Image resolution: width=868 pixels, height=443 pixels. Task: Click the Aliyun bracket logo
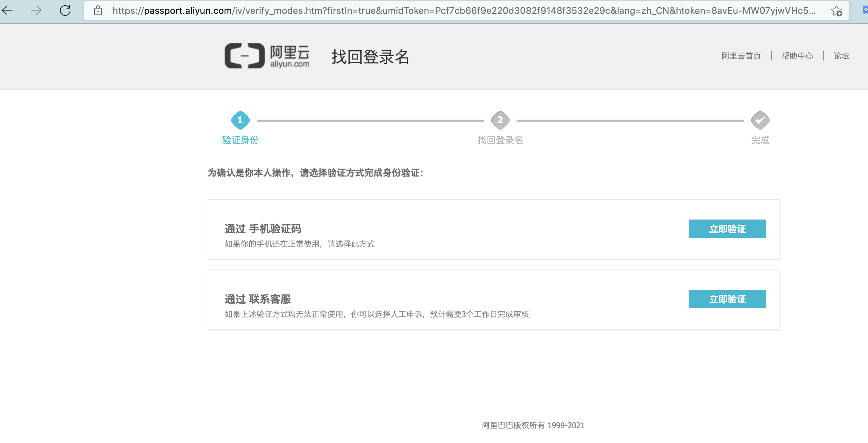pos(244,56)
